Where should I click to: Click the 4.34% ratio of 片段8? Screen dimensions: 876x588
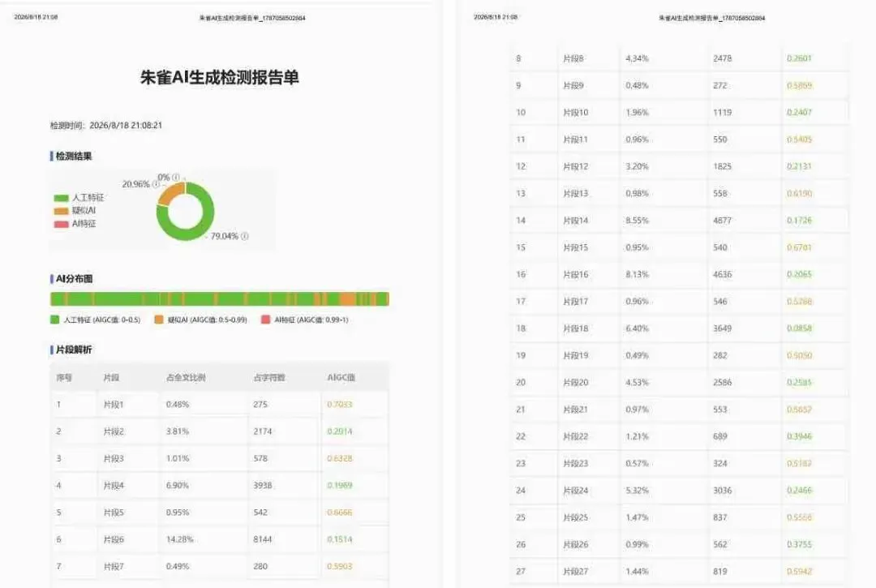(x=637, y=58)
